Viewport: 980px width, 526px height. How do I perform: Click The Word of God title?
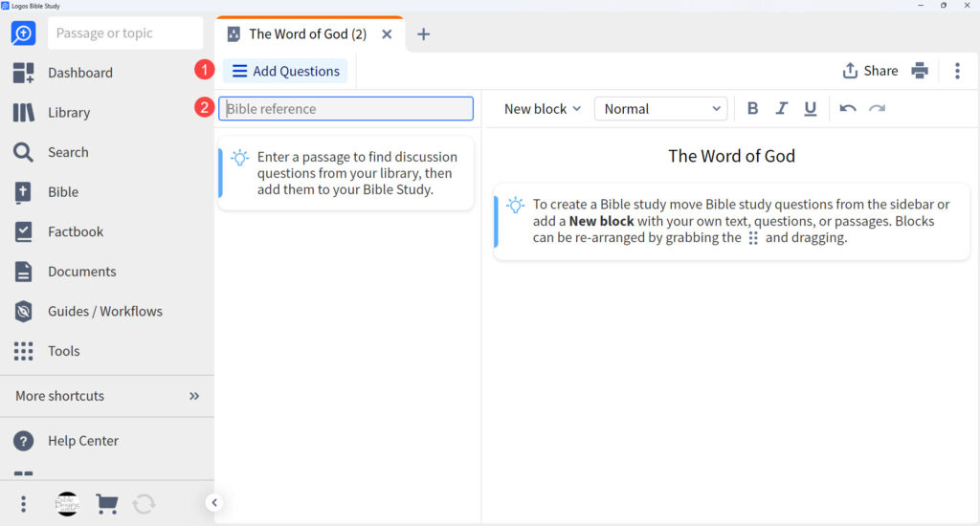(x=731, y=156)
